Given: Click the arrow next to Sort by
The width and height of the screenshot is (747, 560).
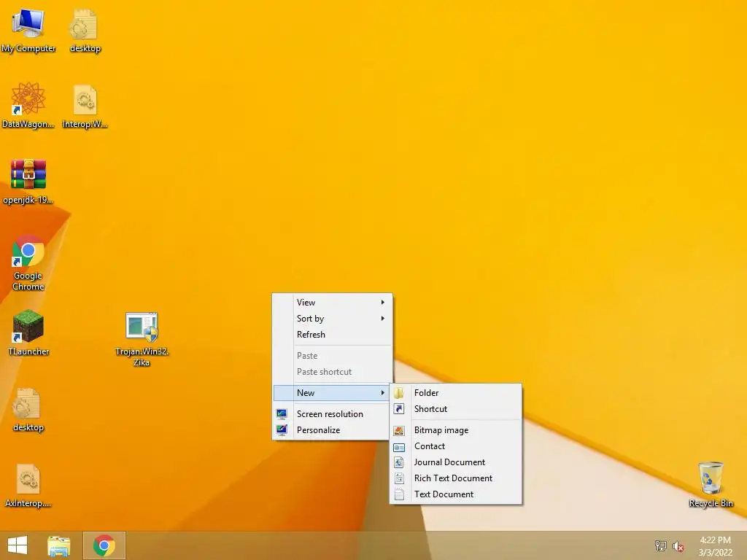Looking at the screenshot, I should (x=382, y=319).
